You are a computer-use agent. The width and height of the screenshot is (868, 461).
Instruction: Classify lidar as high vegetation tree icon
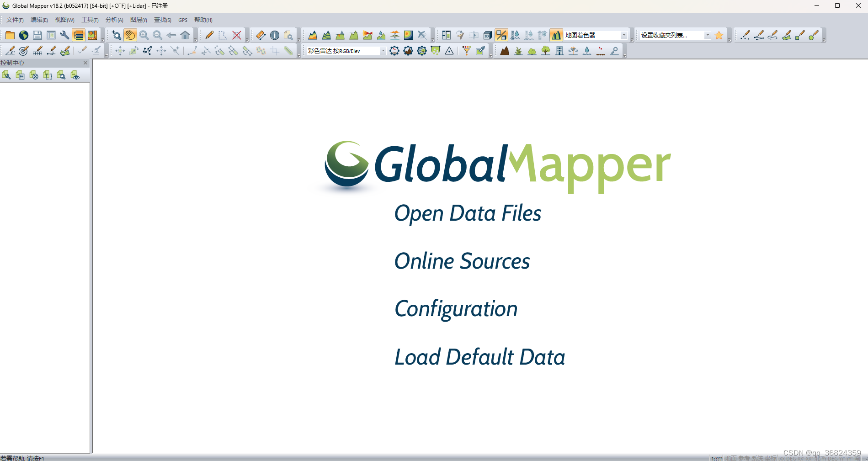pos(546,51)
